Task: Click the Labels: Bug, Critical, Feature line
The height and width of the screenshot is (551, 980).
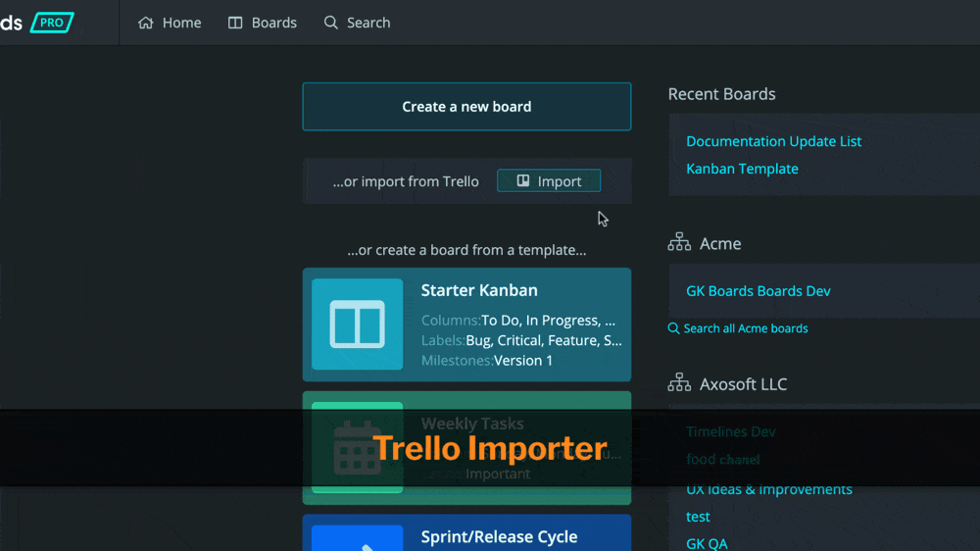Action: 521,340
